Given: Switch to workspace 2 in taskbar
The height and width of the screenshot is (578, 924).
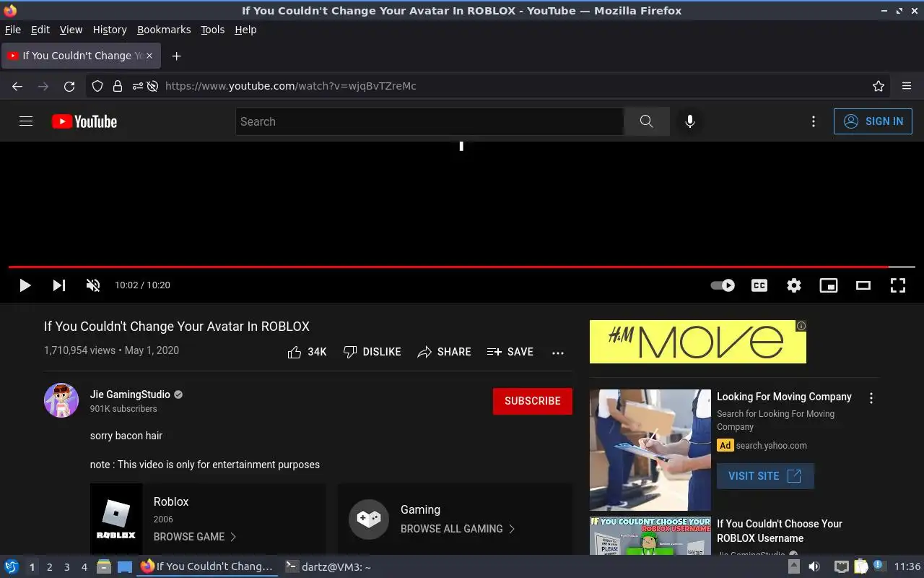Looking at the screenshot, I should click(x=49, y=567).
